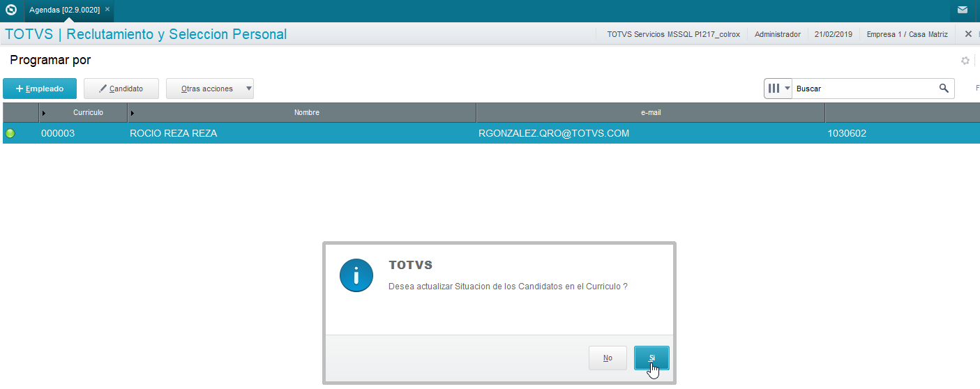Close the Agendas [02.9.0020] tab
Viewport: 980px width, 389px height.
point(107,10)
